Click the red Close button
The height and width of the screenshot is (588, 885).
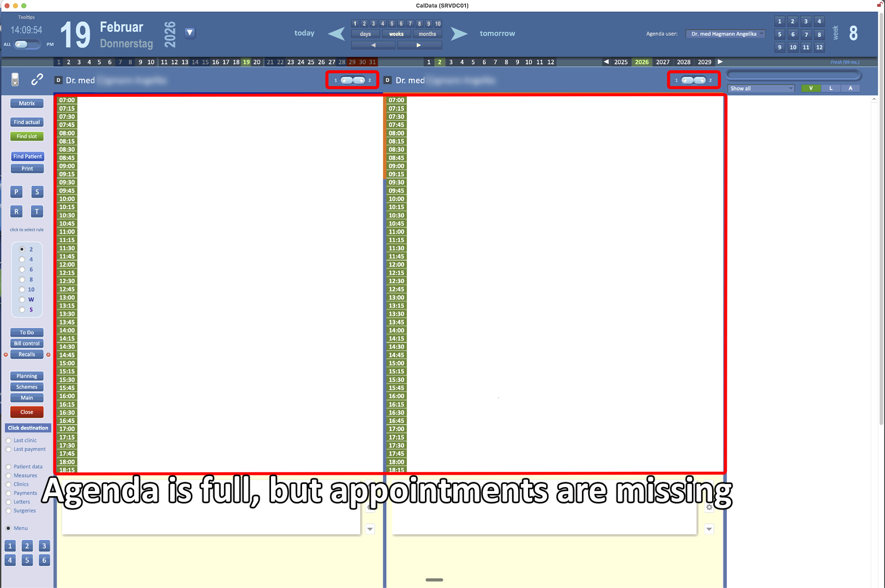tap(27, 412)
